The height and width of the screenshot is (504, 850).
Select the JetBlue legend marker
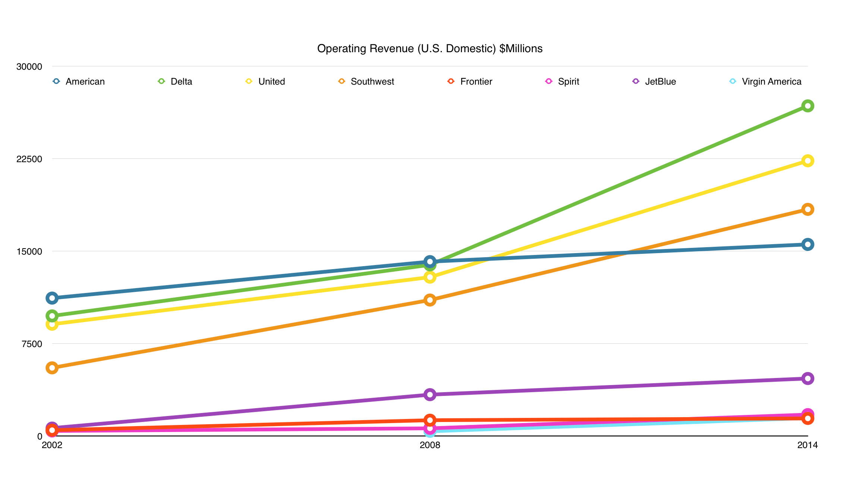636,81
